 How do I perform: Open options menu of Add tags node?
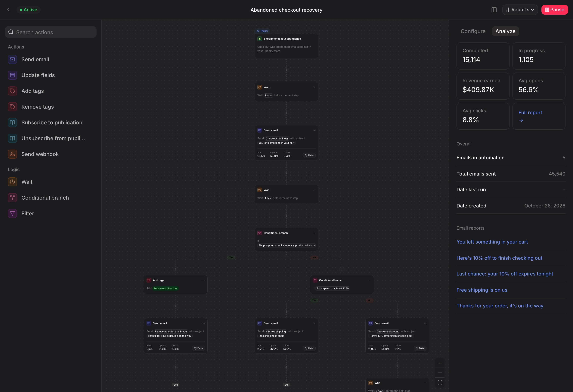pyautogui.click(x=204, y=280)
